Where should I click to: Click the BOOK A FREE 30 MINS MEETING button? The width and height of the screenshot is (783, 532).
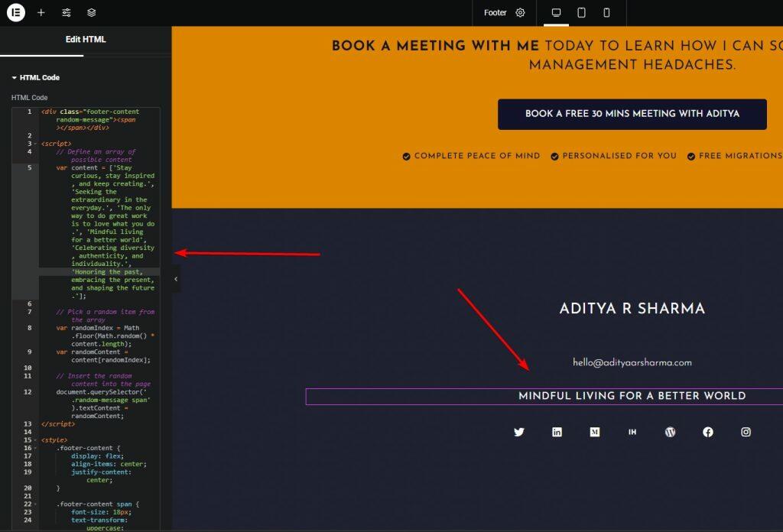pos(632,114)
